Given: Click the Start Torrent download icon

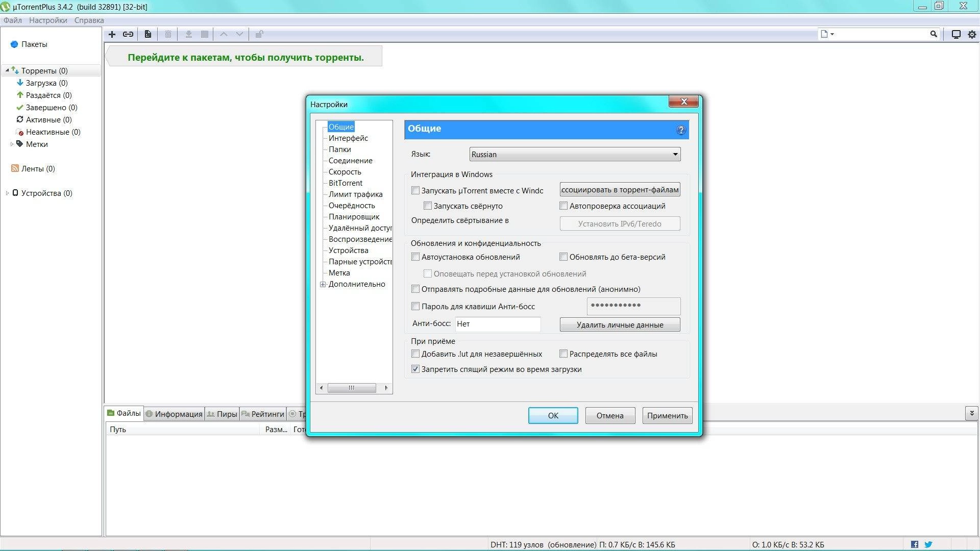Looking at the screenshot, I should 188,34.
